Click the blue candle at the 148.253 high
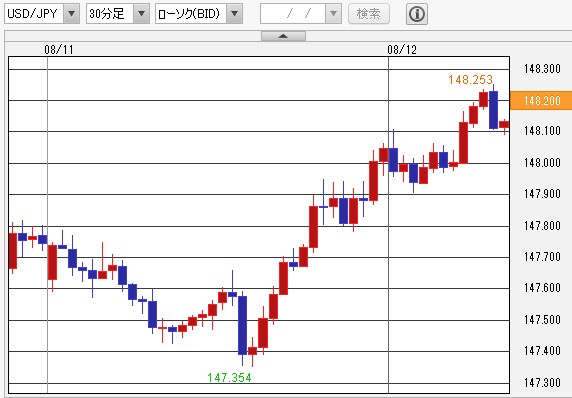This screenshot has height=398, width=572. (x=493, y=110)
